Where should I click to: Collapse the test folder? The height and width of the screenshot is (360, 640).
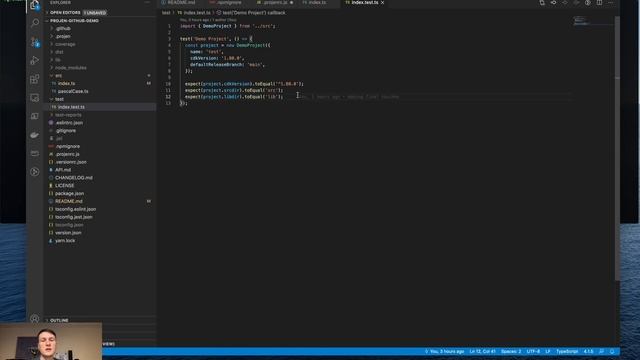coord(59,99)
